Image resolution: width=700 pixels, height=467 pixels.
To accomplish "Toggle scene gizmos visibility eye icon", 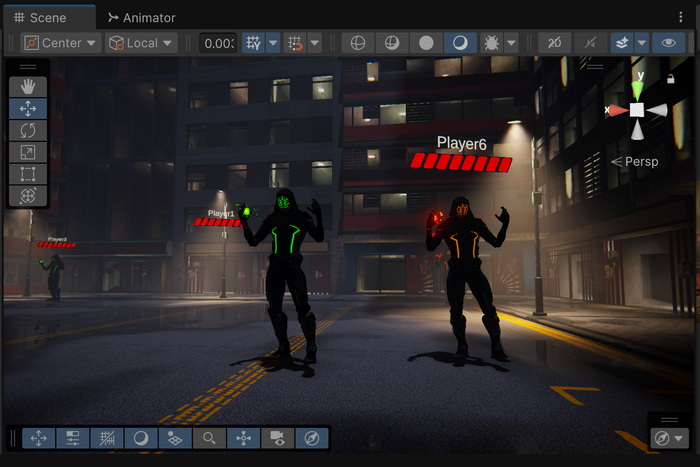I will click(x=668, y=43).
